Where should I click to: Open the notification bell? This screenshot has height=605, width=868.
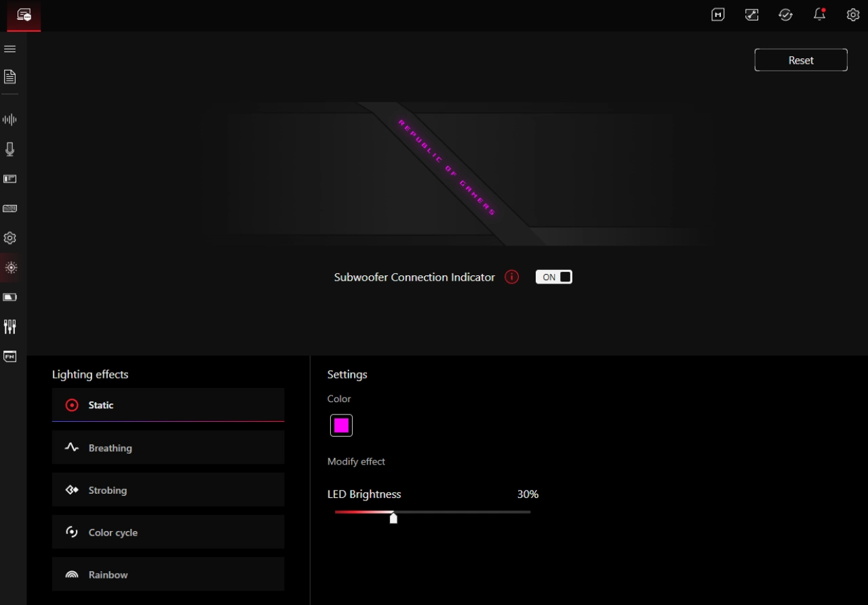(819, 15)
